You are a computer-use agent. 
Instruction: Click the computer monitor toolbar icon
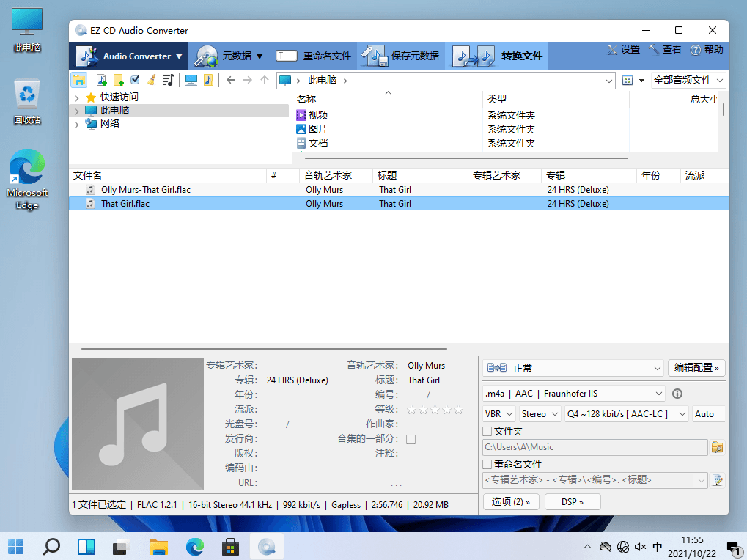click(x=191, y=80)
